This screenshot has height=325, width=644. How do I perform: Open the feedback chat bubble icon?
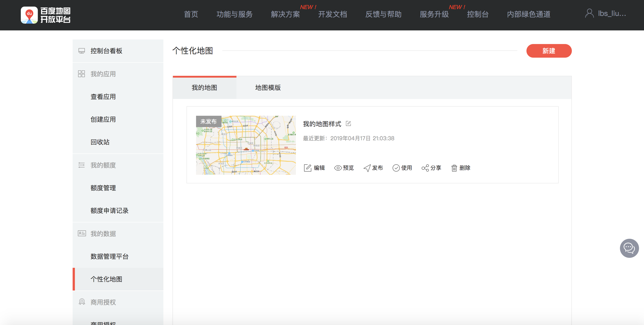pos(629,248)
